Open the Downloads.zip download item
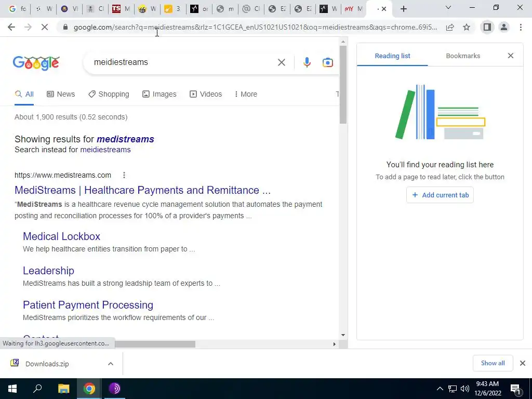 coord(47,364)
